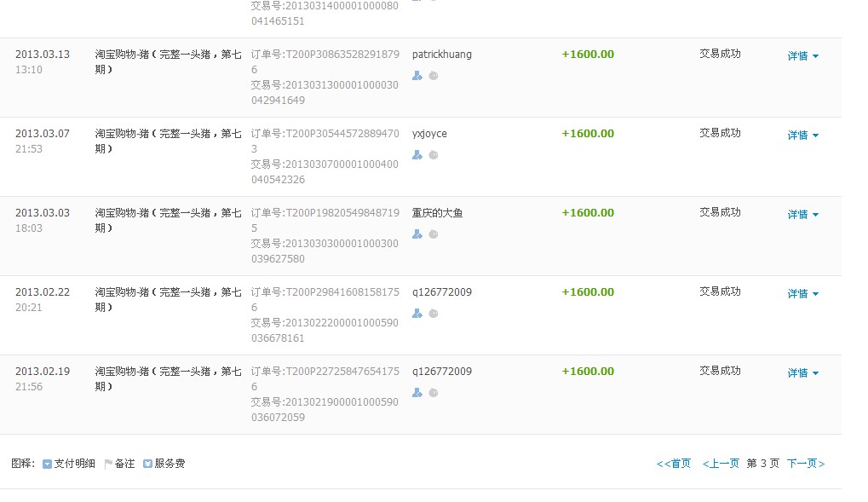Click the blue person icon under yxjoyce
Image resolution: width=868 pixels, height=502 pixels.
pyautogui.click(x=417, y=155)
